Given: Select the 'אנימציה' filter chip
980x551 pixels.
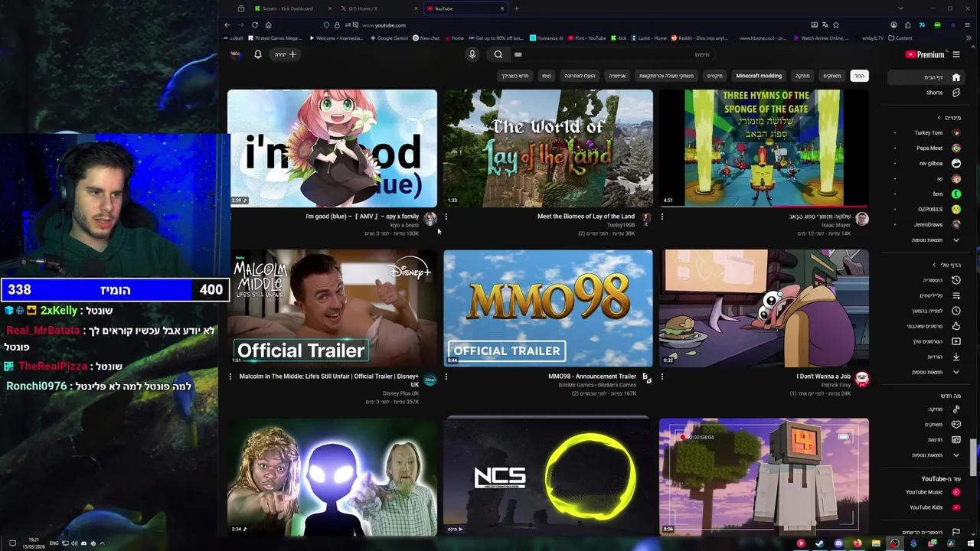Looking at the screenshot, I should (x=617, y=76).
